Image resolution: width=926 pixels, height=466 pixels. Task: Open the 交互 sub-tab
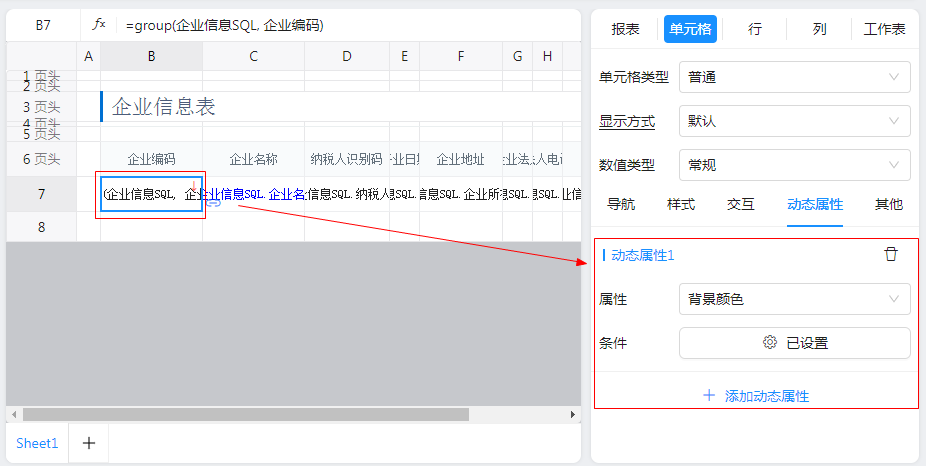[x=740, y=204]
